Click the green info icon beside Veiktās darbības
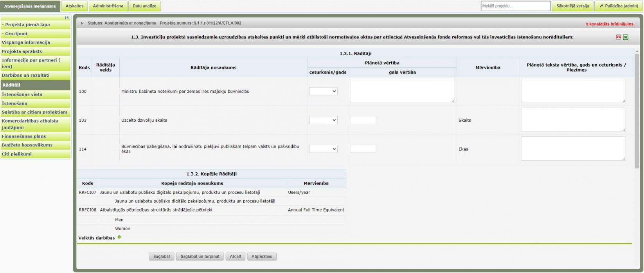The width and height of the screenshot is (644, 273). point(119,237)
